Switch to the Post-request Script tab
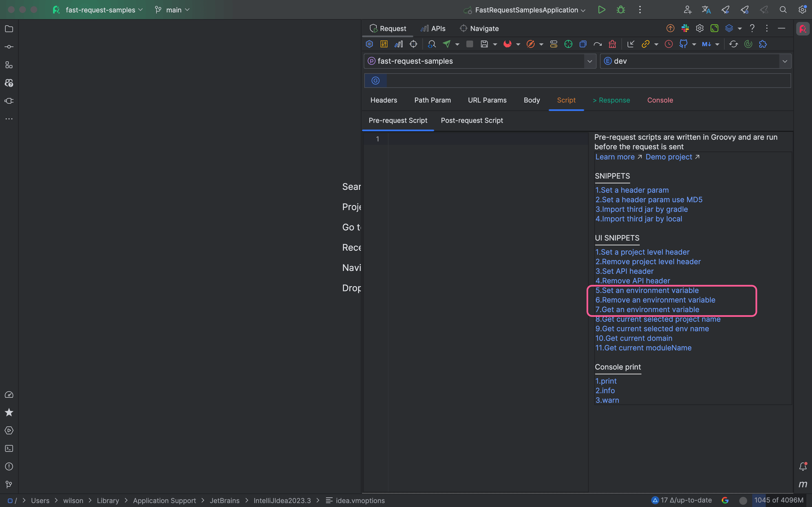Image resolution: width=812 pixels, height=507 pixels. (x=472, y=120)
